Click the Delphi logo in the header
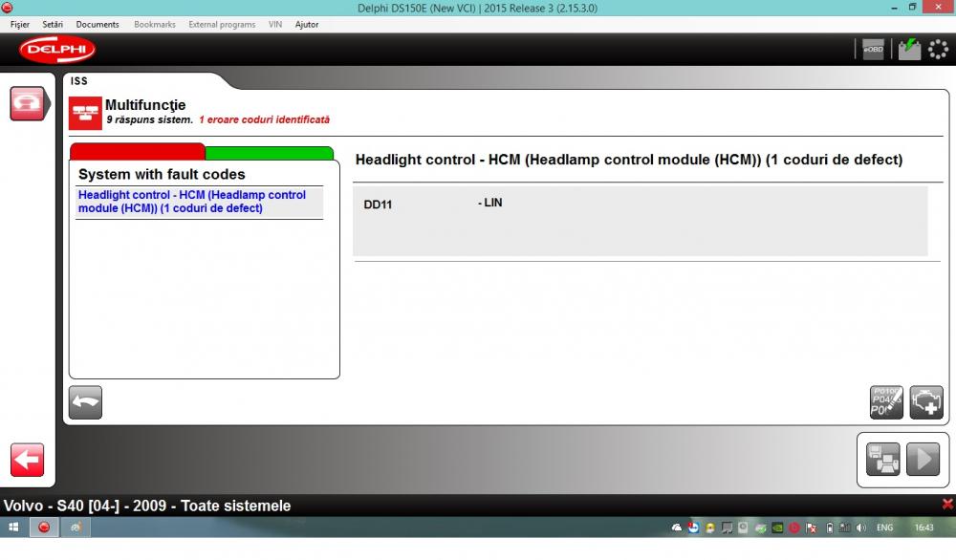Viewport: 956px width, 560px height. coord(57,50)
